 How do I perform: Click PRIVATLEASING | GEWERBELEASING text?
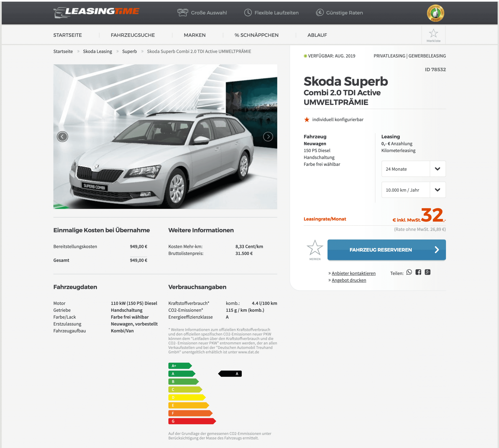pyautogui.click(x=410, y=56)
